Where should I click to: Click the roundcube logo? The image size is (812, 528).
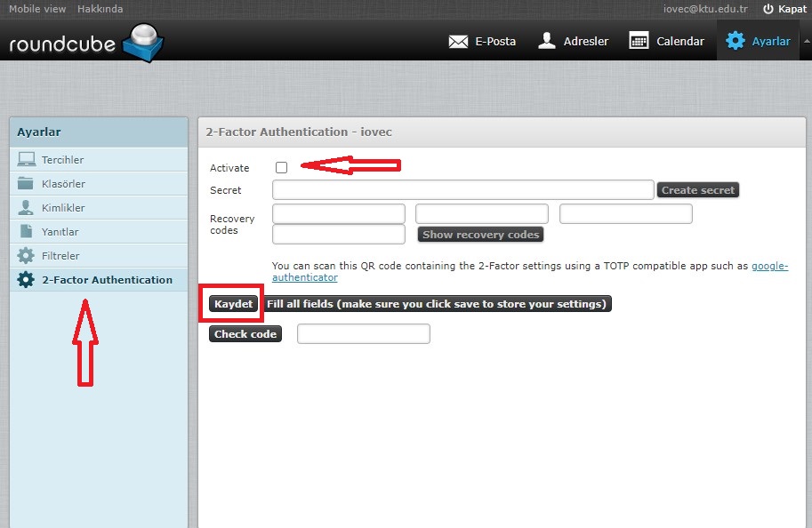click(86, 43)
